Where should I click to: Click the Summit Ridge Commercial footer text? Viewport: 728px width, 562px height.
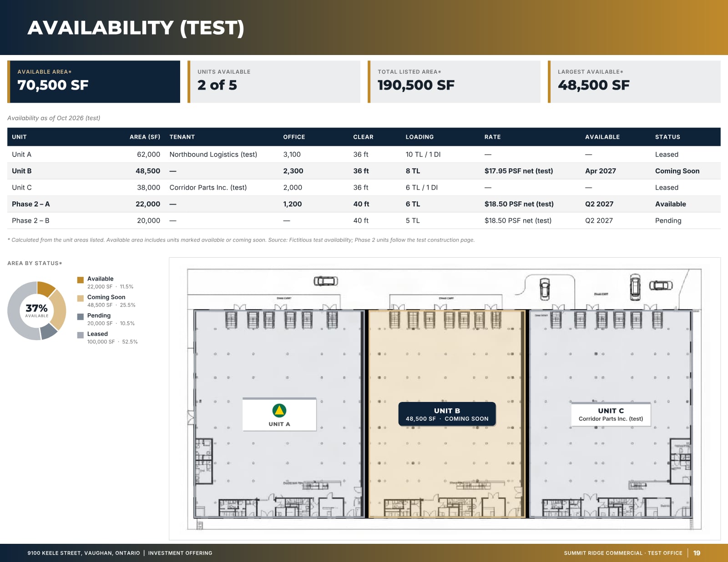623,553
